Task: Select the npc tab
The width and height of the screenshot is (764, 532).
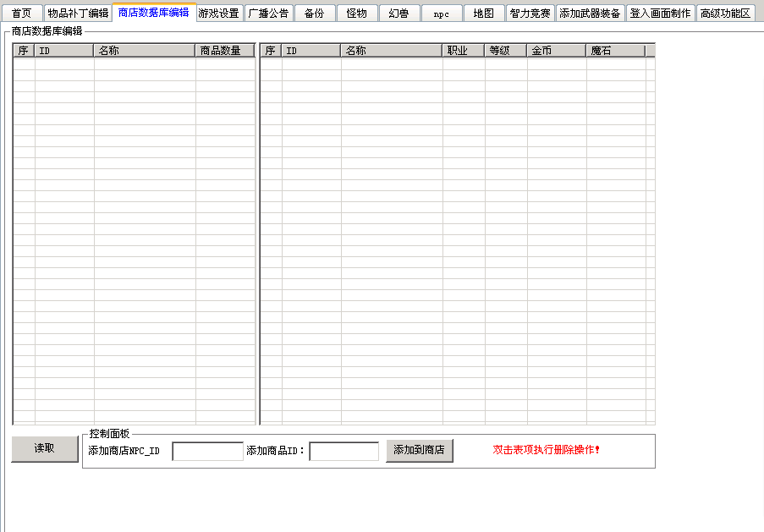Action: tap(442, 14)
